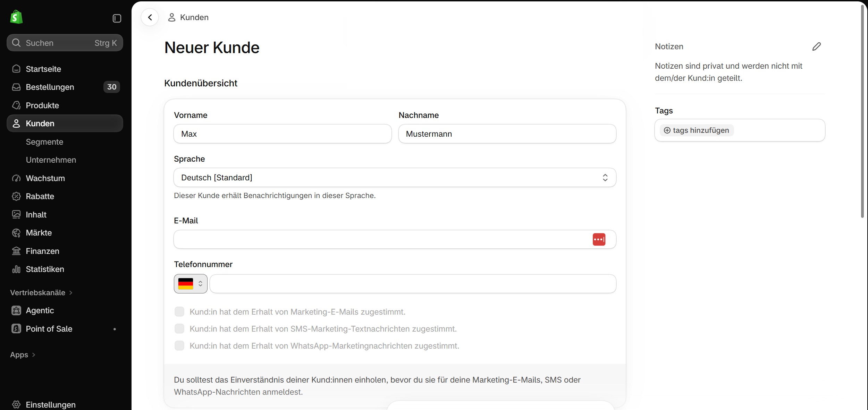Go back using the arrow button

coord(150,17)
